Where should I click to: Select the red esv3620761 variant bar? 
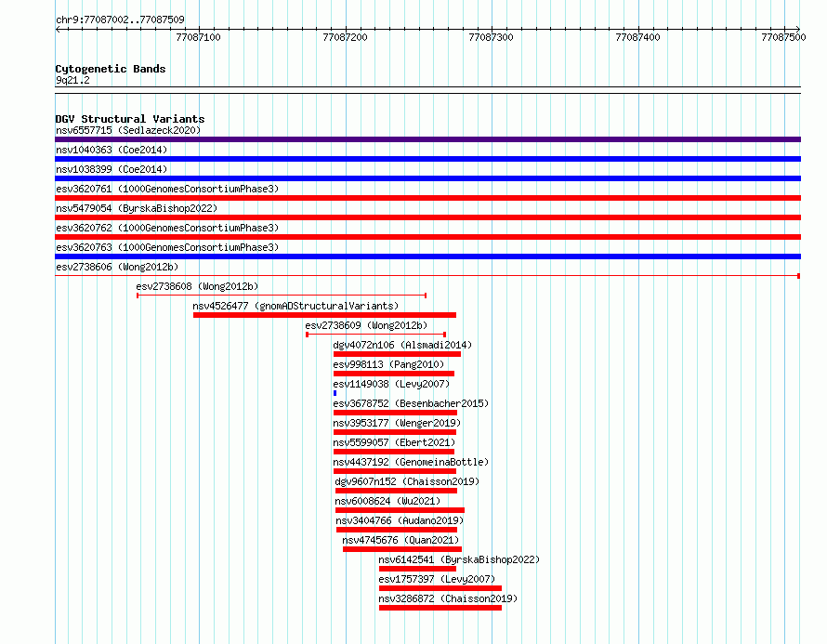(x=427, y=198)
